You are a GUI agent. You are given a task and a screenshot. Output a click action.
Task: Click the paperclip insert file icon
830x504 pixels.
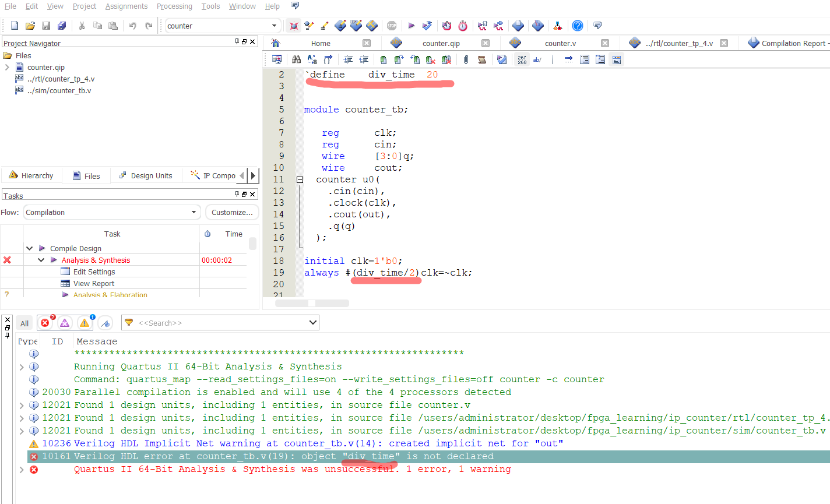pos(466,59)
